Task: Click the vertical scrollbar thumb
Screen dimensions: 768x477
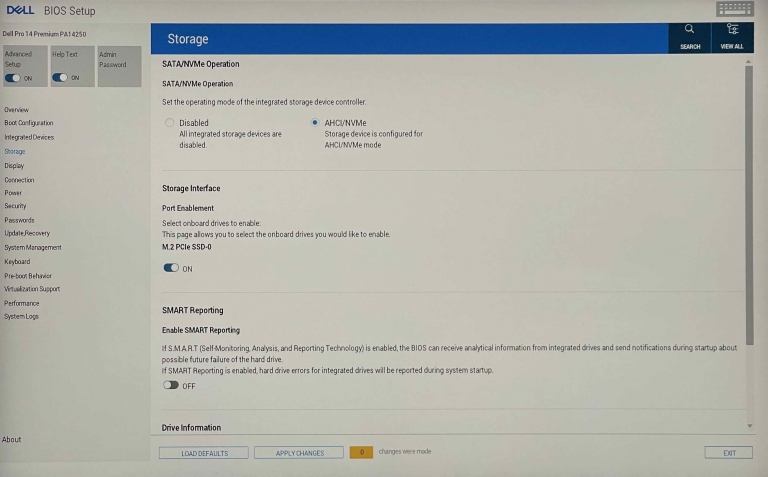Action: pos(749,205)
